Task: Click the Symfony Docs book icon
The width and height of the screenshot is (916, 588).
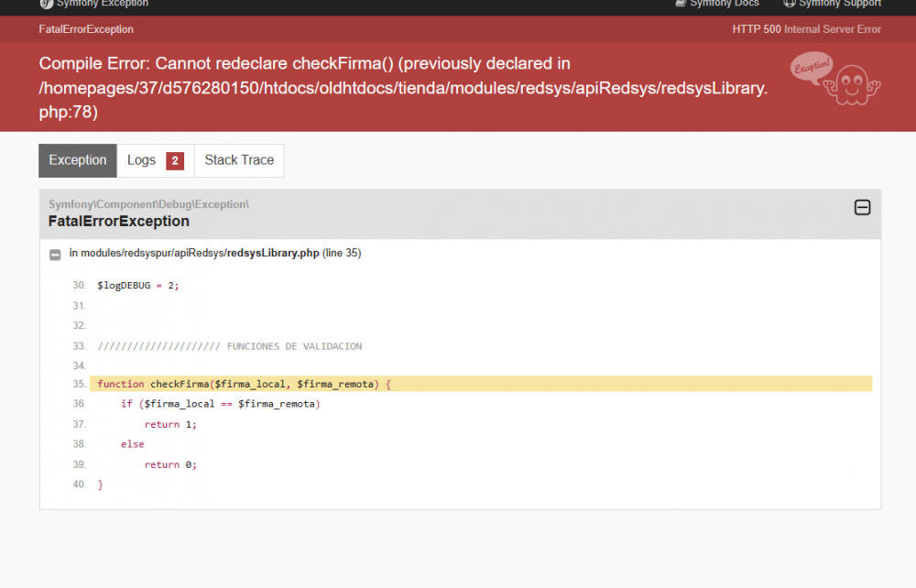Action: (x=681, y=4)
